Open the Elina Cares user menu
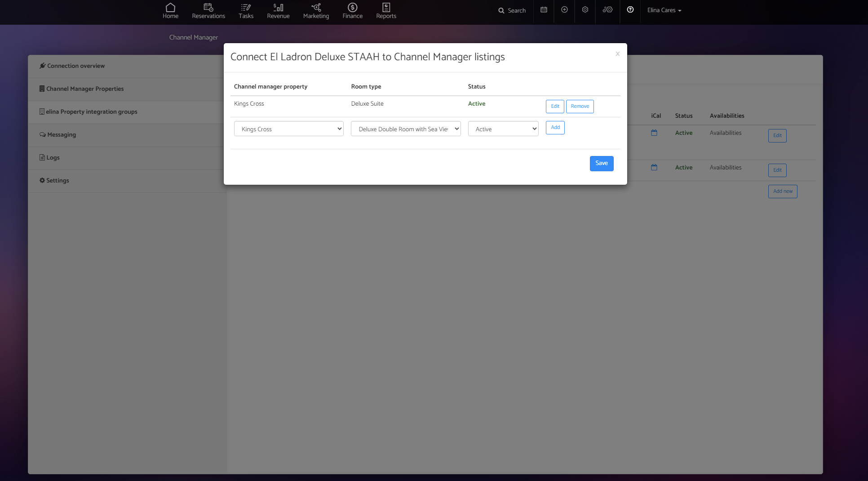The height and width of the screenshot is (481, 868). tap(664, 10)
